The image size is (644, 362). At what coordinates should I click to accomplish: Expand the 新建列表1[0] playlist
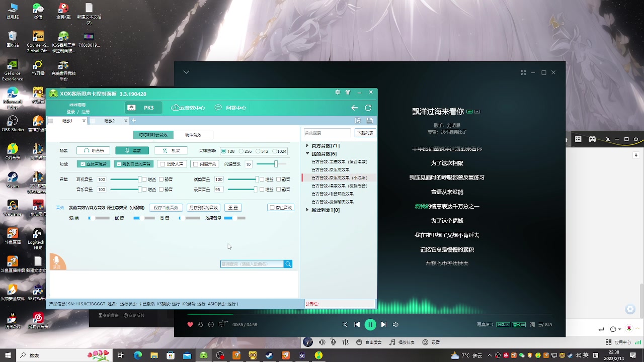[307, 210]
